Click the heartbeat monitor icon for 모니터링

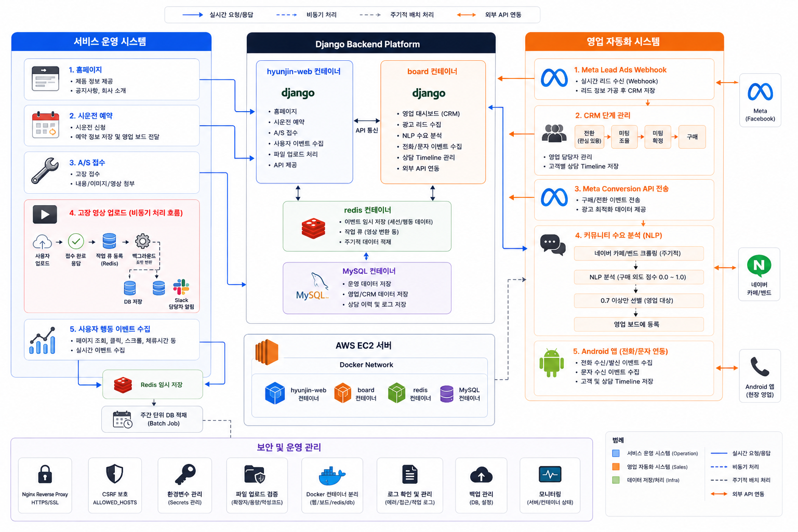tap(550, 474)
